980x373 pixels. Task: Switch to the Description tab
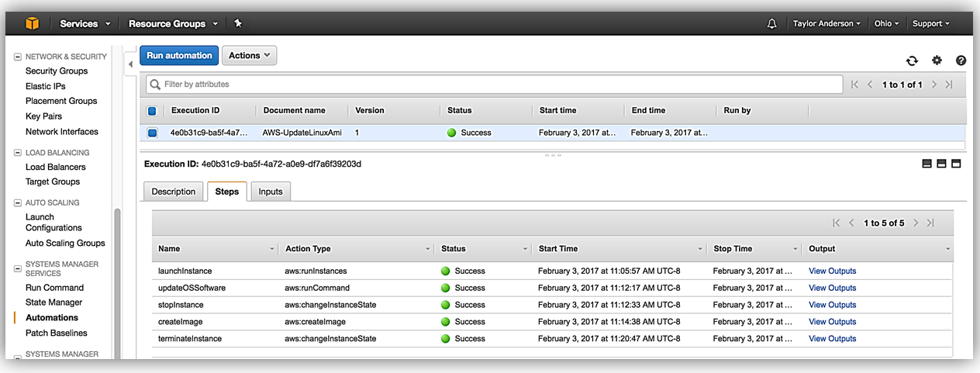coord(174,192)
